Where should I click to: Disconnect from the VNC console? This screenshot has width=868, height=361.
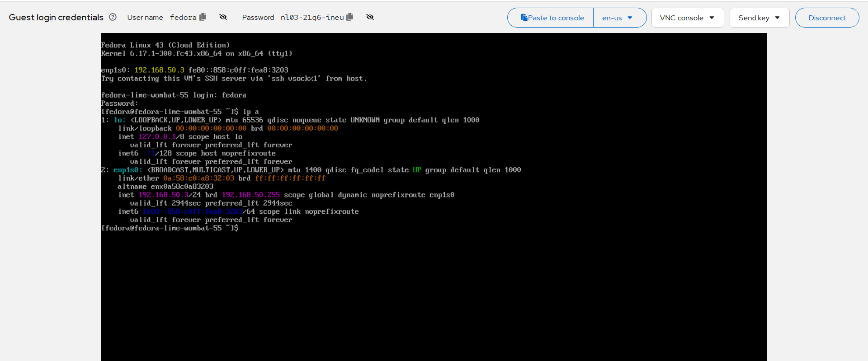827,18
